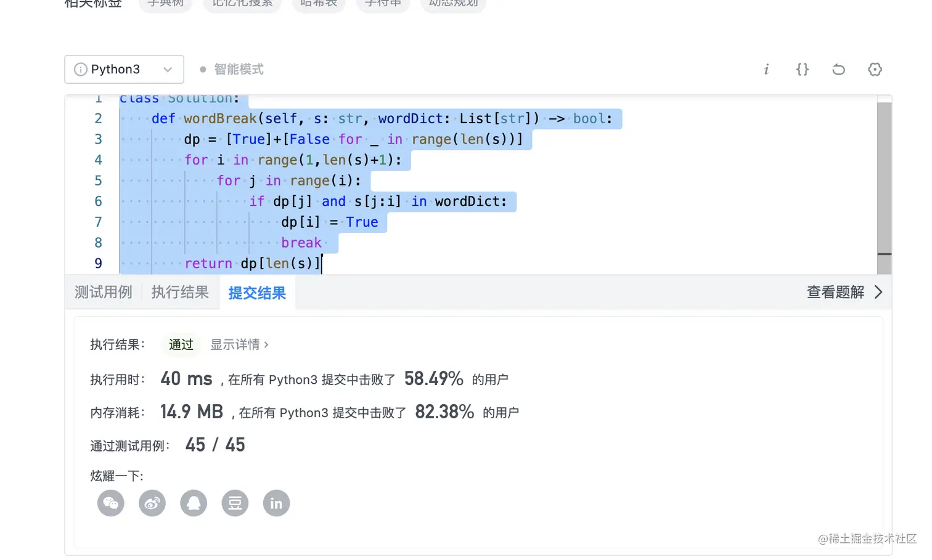
Task: Expand the chevron next to 查看题解
Action: tap(878, 292)
